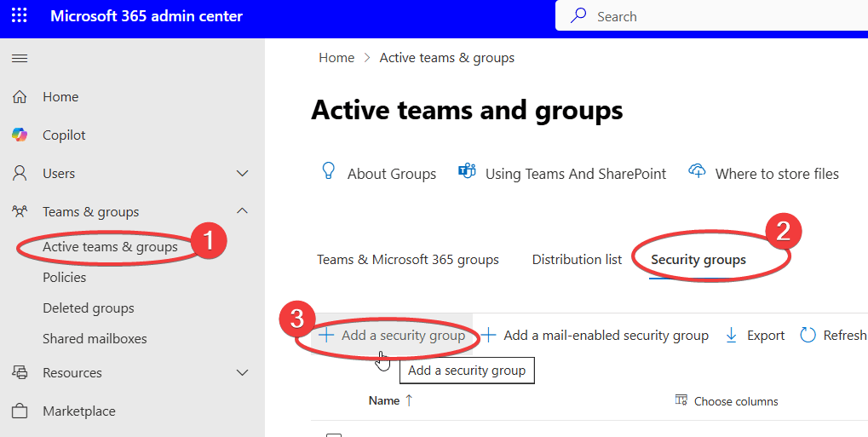Click plus icon for mail-enabled security group
Screen dimensions: 868x437
pos(488,335)
